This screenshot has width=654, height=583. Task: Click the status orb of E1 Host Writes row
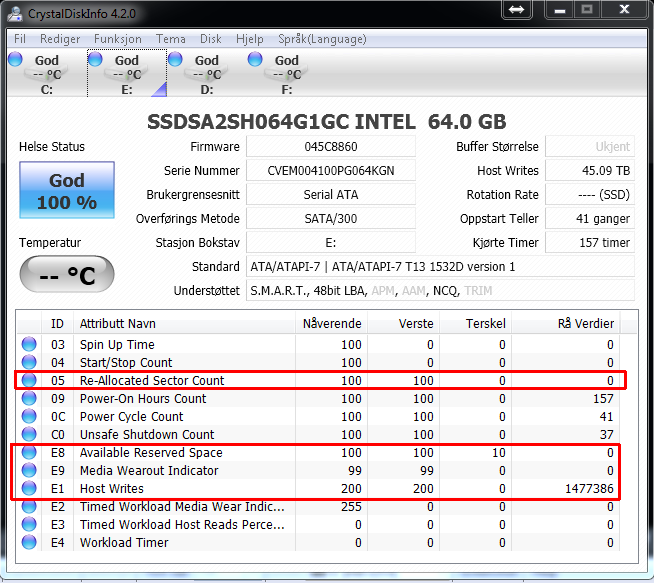click(29, 488)
